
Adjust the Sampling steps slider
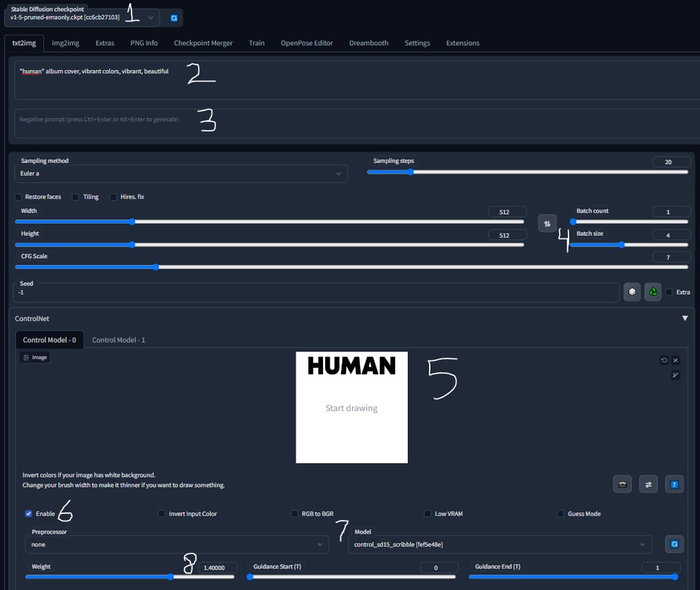(x=527, y=172)
